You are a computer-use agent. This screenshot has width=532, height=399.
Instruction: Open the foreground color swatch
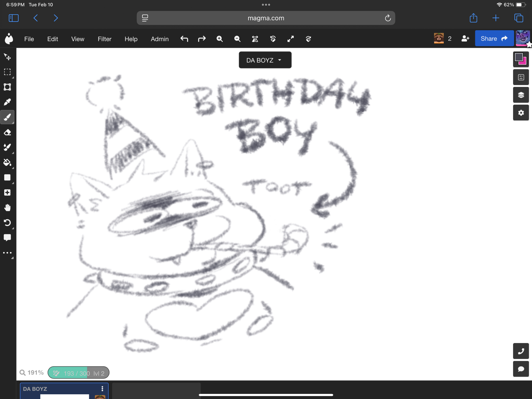click(x=519, y=57)
